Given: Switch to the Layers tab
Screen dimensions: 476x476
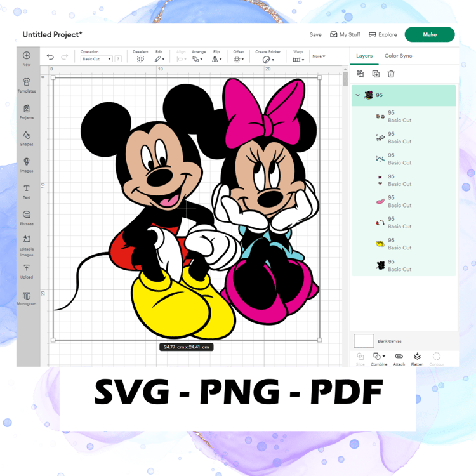Looking at the screenshot, I should pos(364,56).
